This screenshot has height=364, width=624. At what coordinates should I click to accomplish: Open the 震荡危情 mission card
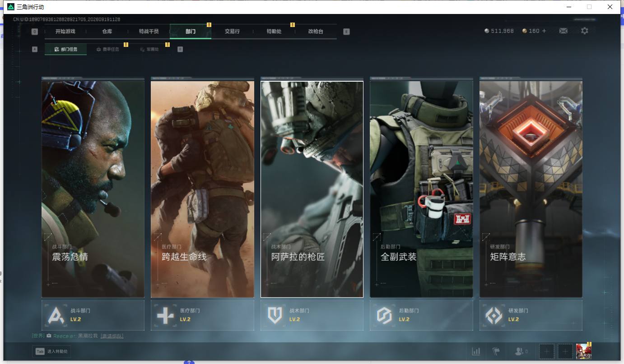(93, 189)
